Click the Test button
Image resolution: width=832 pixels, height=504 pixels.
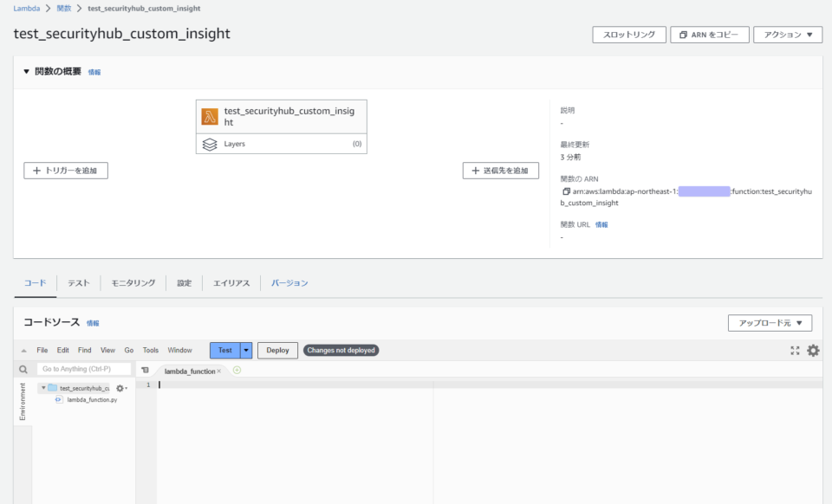click(225, 351)
